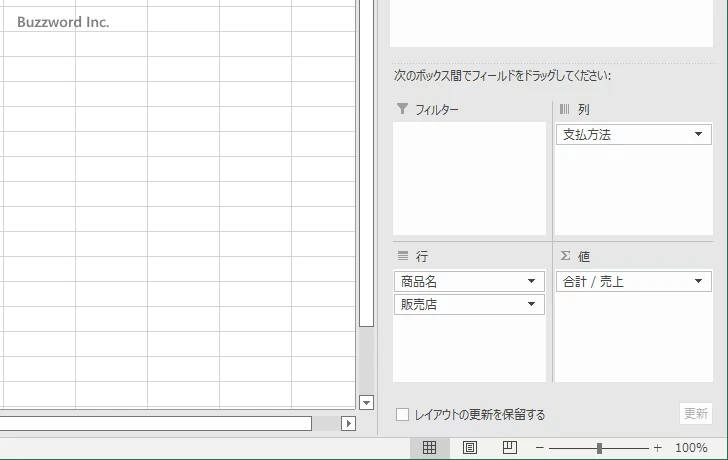Switch to Page Break Preview view
This screenshot has width=728, height=460.
(509, 448)
